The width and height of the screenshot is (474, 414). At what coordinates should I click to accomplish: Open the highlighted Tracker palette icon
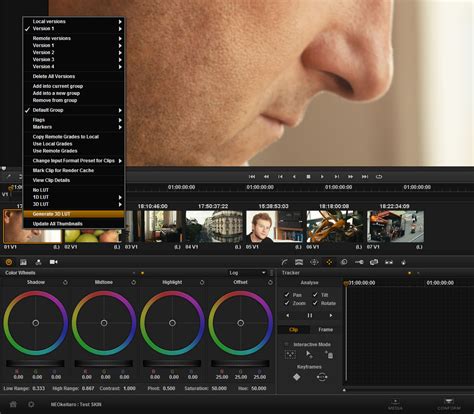pos(329,262)
